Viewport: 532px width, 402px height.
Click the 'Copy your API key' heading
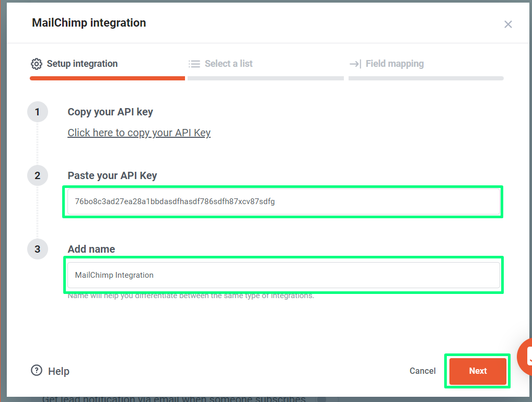tap(110, 112)
